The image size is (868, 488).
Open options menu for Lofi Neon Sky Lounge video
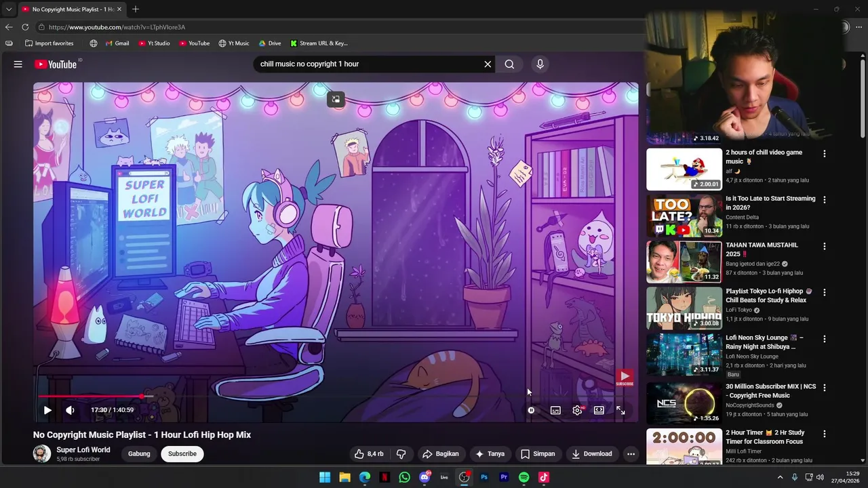tap(825, 338)
